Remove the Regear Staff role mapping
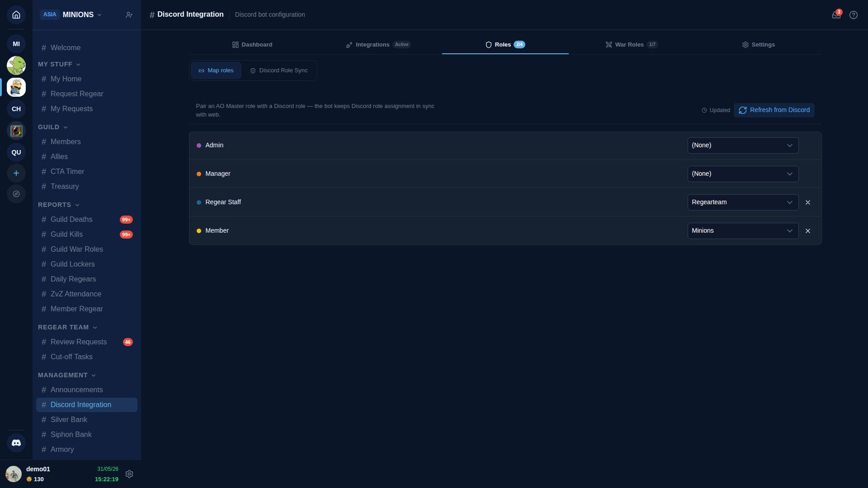 click(808, 202)
